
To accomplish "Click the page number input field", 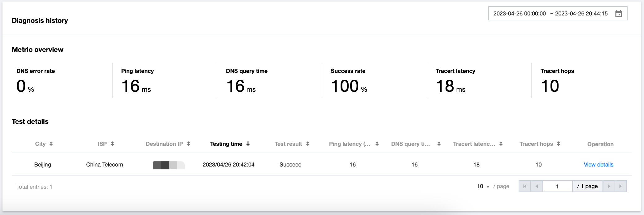I will click(x=557, y=186).
